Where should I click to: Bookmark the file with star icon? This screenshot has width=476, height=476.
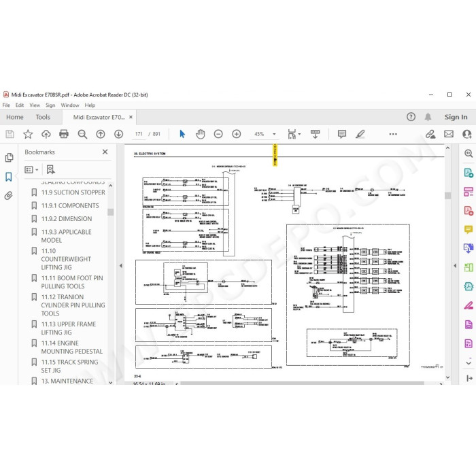(28, 134)
